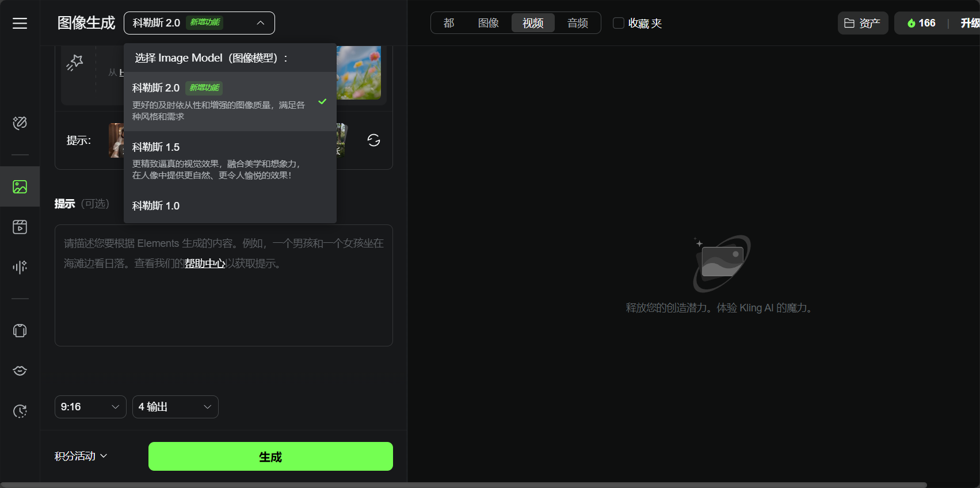The height and width of the screenshot is (488, 980).
Task: Click the flame credits icon showing 166
Action: [x=912, y=23]
